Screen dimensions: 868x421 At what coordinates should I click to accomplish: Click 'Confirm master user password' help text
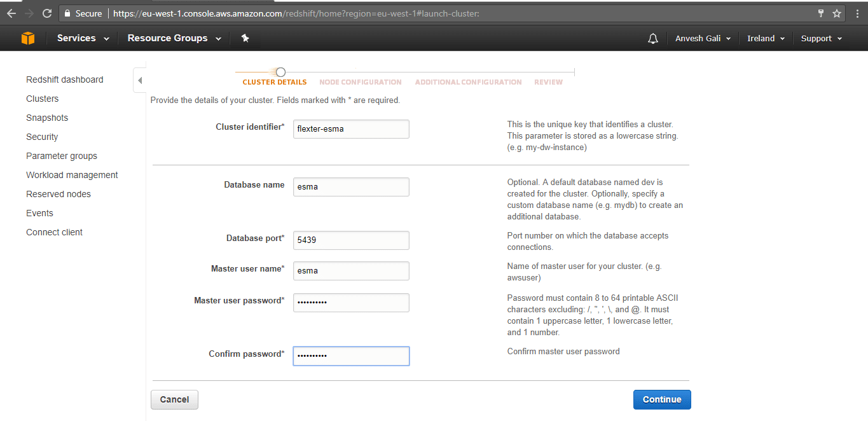point(563,351)
